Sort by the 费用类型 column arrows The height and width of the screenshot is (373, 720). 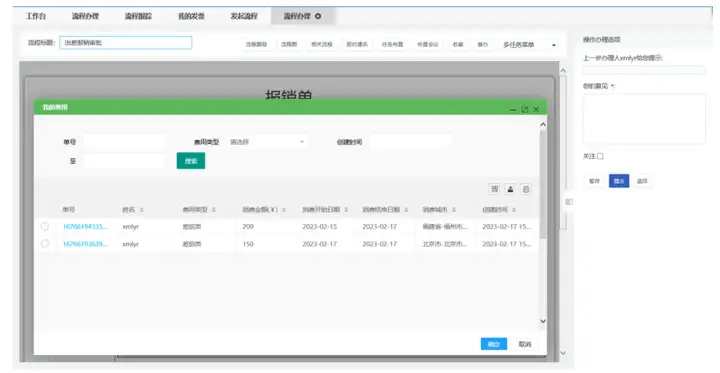[214, 209]
